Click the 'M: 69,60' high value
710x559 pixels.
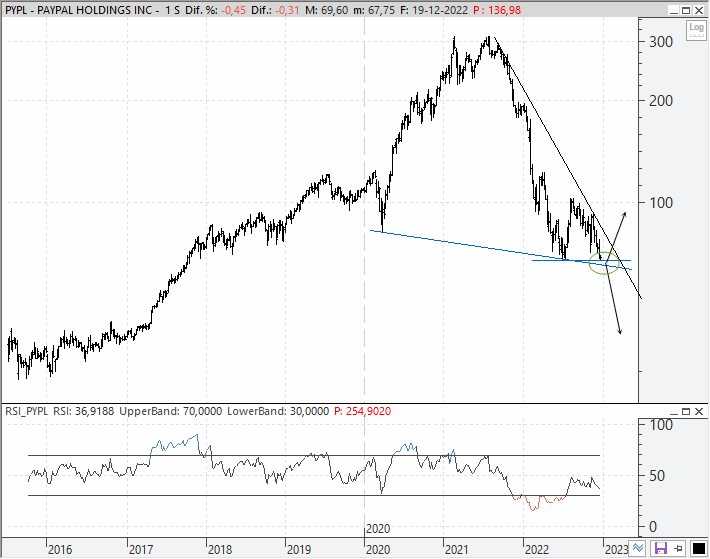coord(326,10)
